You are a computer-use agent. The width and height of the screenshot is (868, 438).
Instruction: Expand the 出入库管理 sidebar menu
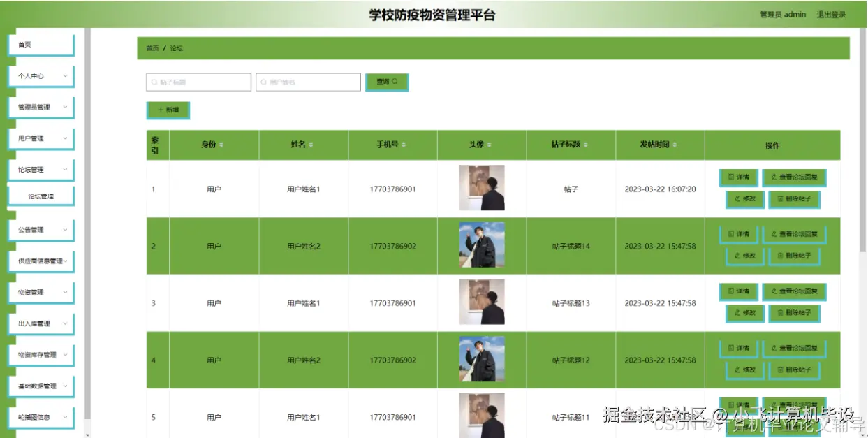pos(41,324)
